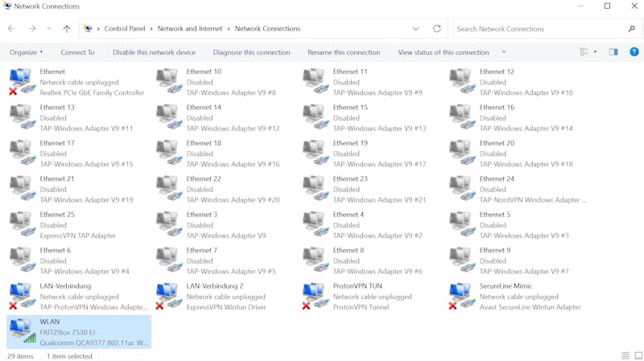Viewport: 644px width, 361px height.
Task: Open the help question mark icon
Action: pos(634,51)
